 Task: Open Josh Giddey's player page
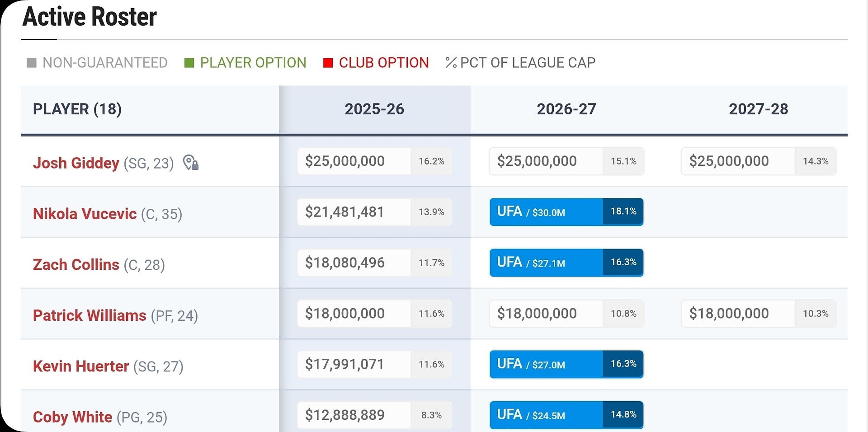point(76,163)
